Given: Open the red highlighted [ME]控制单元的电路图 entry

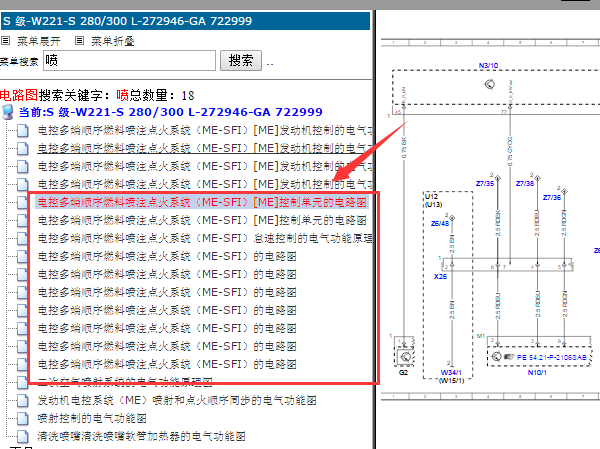Looking at the screenshot, I should click(202, 202).
